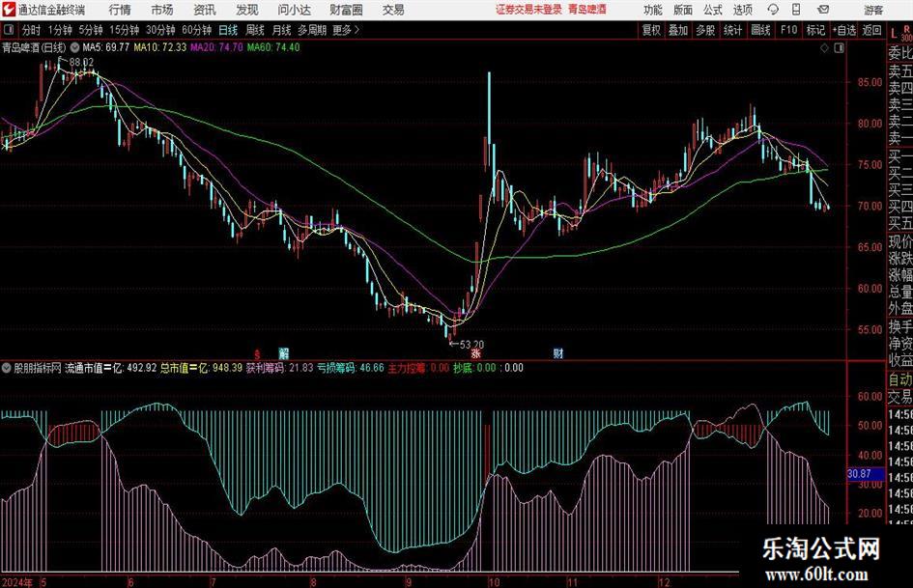Open the 资讯 menu
This screenshot has width=913, height=588.
(x=205, y=10)
